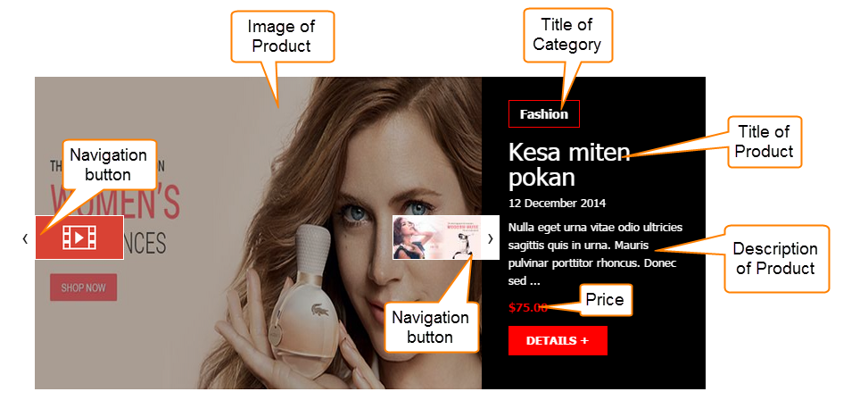Click the Price callout label
The width and height of the screenshot is (868, 400).
pos(605,300)
